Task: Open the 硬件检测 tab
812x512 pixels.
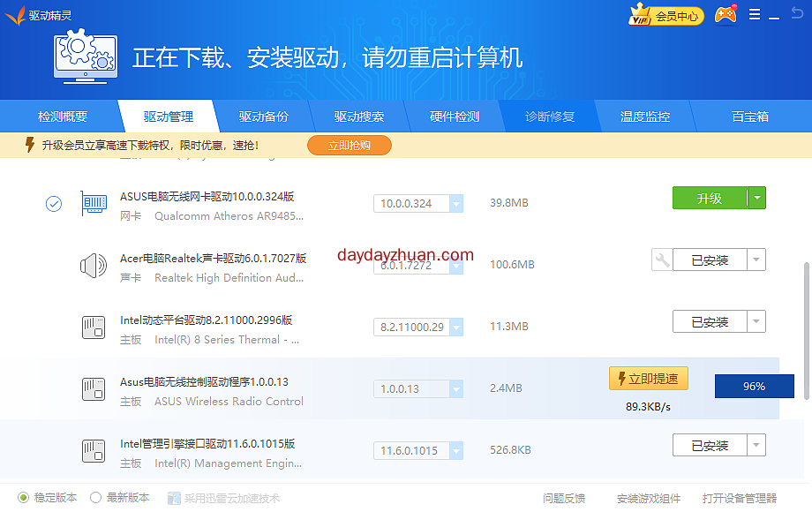Action: click(x=455, y=117)
